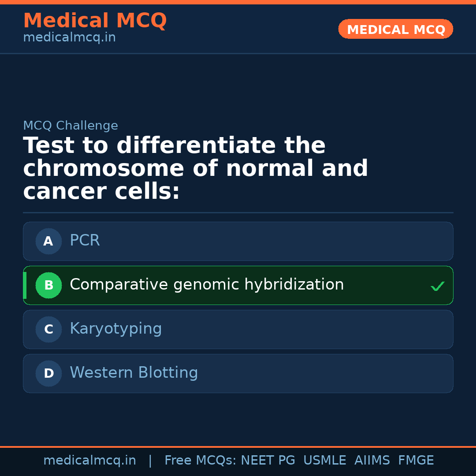Click the question text heading
This screenshot has width=476, height=476.
(x=195, y=168)
